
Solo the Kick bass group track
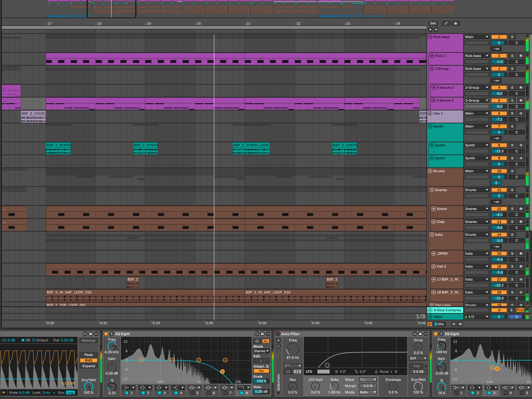512,37
